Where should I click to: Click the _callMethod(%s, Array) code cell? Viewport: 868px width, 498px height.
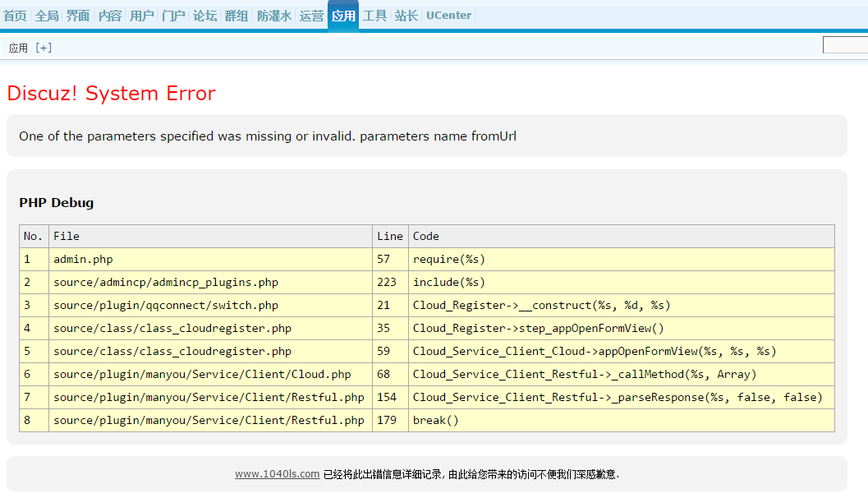[622, 375]
